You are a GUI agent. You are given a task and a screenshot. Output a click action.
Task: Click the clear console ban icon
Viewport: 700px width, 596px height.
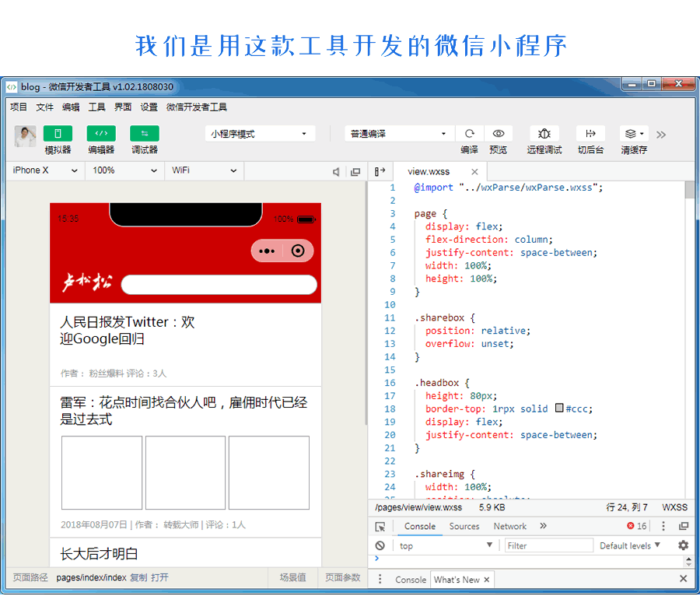pos(379,545)
